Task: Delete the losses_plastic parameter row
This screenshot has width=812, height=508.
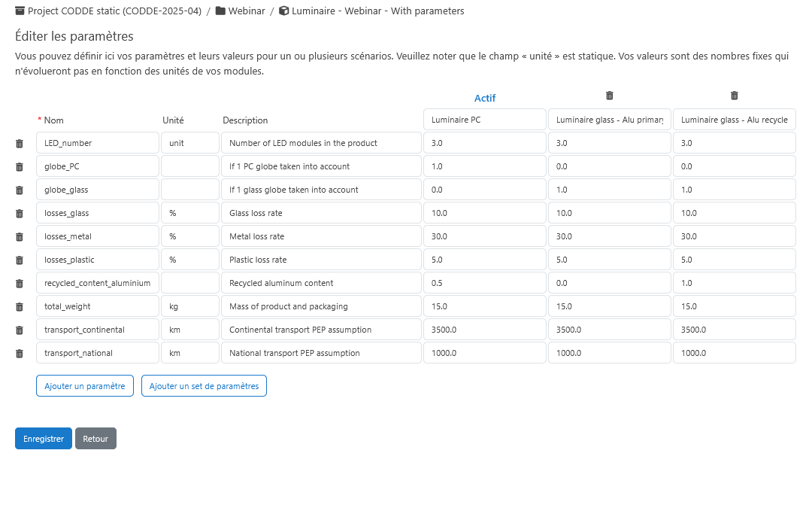Action: pos(19,260)
